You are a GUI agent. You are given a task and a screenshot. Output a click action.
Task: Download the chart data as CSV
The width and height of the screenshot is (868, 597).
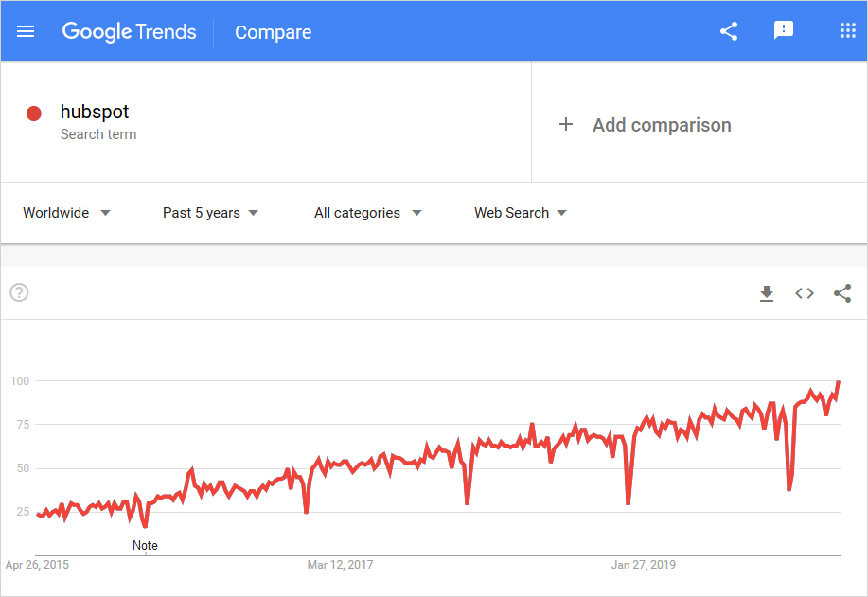click(767, 293)
